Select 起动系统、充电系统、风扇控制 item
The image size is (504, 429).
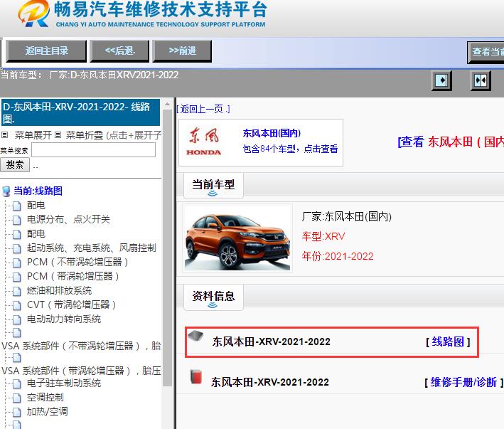91,248
